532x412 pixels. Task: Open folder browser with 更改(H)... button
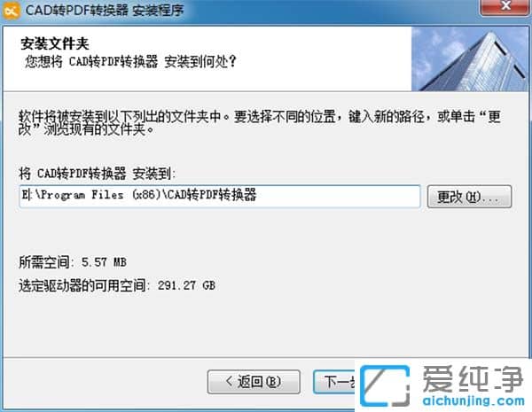coord(469,197)
